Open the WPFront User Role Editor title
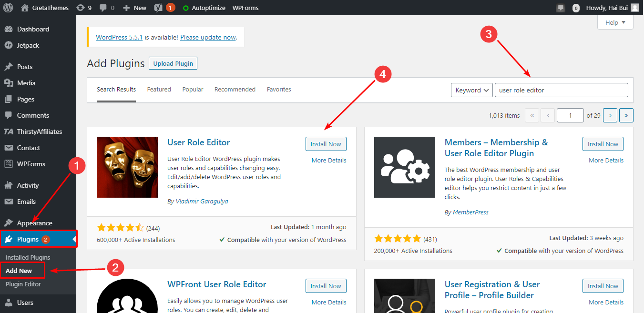644x313 pixels. [217, 284]
